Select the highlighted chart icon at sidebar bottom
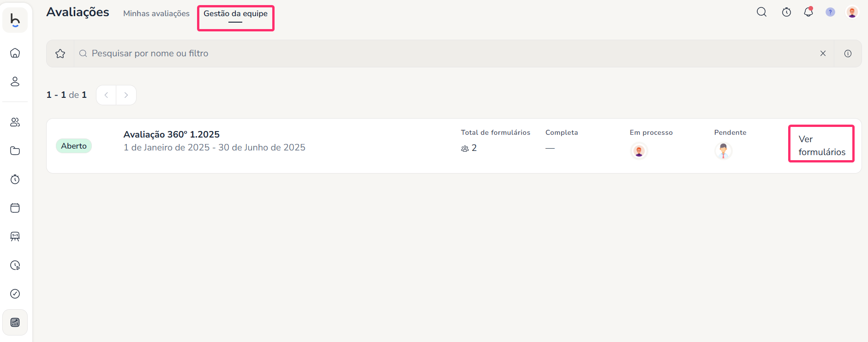868x342 pixels. click(15, 323)
